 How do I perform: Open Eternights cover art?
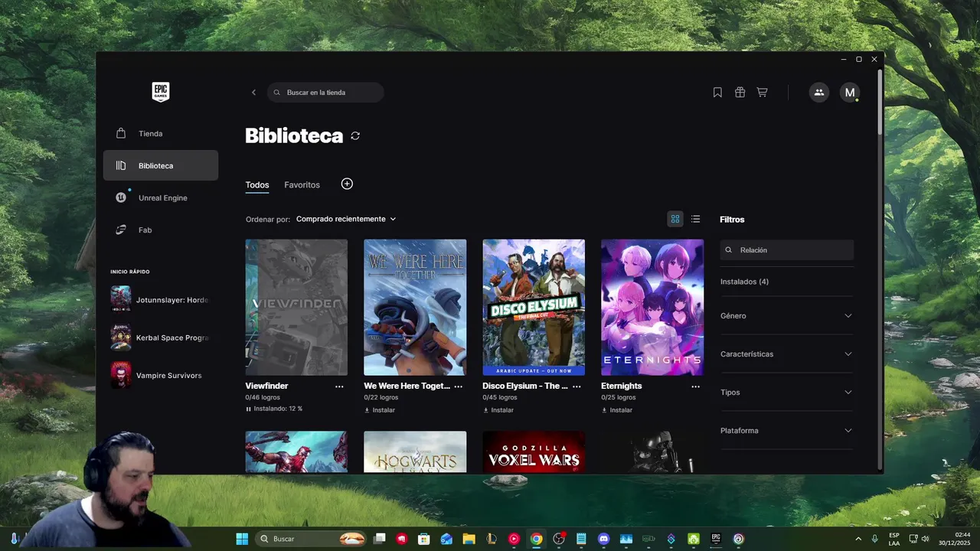(652, 308)
